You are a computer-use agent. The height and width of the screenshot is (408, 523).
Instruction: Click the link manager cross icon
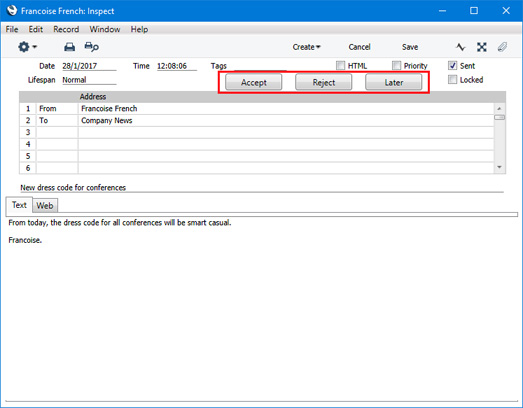click(x=481, y=47)
